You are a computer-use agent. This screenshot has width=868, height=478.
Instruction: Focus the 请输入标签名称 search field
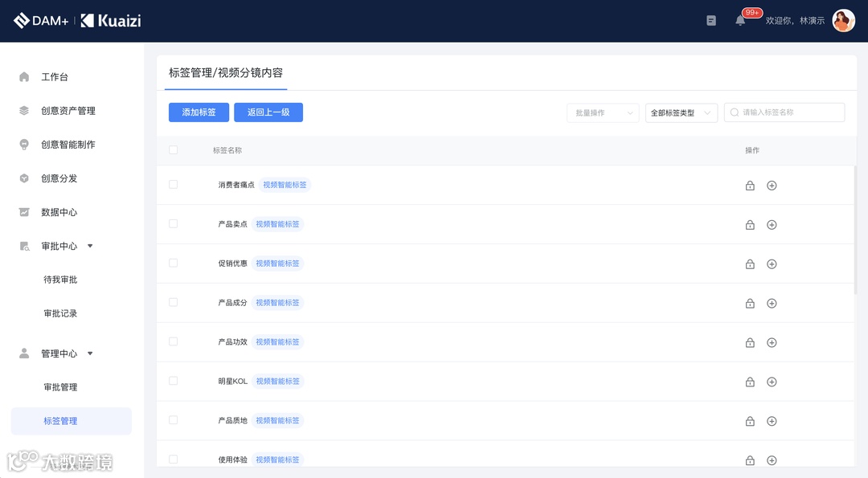pyautogui.click(x=784, y=112)
